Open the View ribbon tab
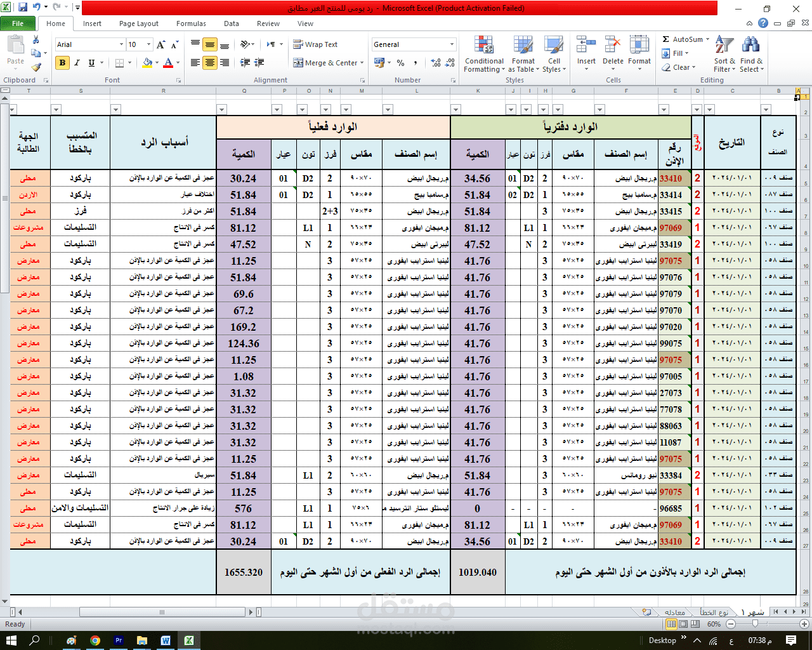The width and height of the screenshot is (812, 650). tap(305, 23)
